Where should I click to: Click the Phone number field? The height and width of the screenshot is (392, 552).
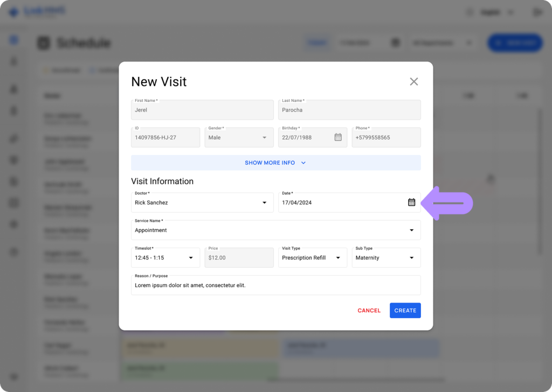click(386, 137)
